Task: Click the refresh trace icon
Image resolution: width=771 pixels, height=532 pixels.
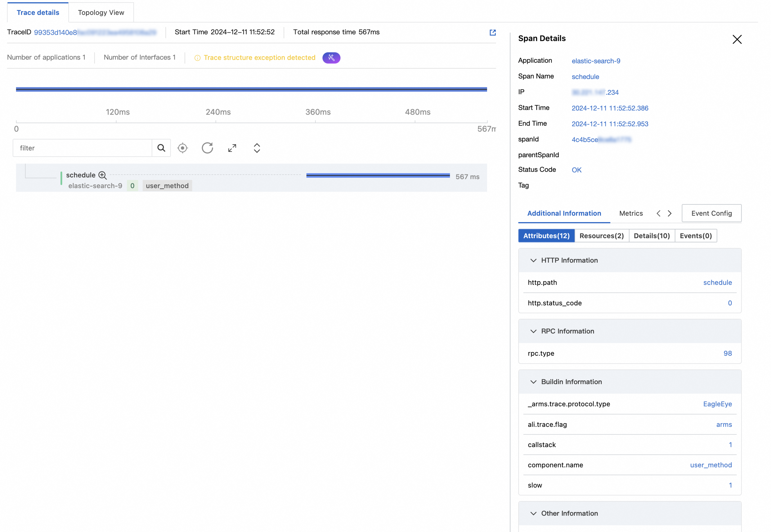Action: 207,148
